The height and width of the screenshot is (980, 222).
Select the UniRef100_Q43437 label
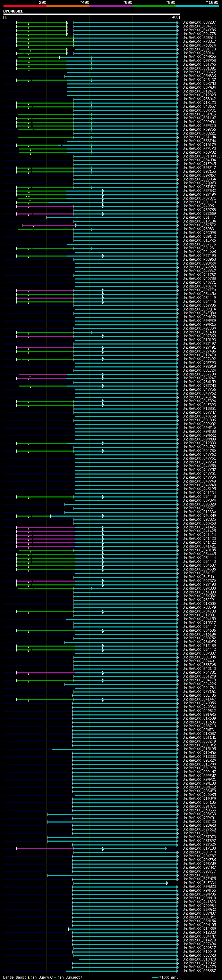coord(199,80)
